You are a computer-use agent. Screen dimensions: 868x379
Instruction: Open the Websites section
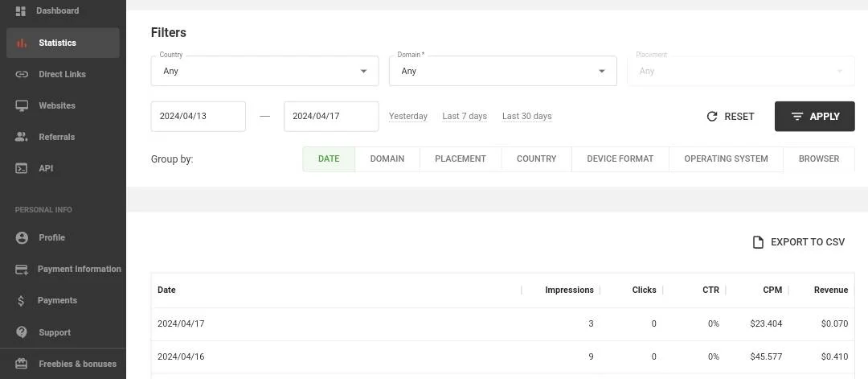pyautogui.click(x=63, y=106)
